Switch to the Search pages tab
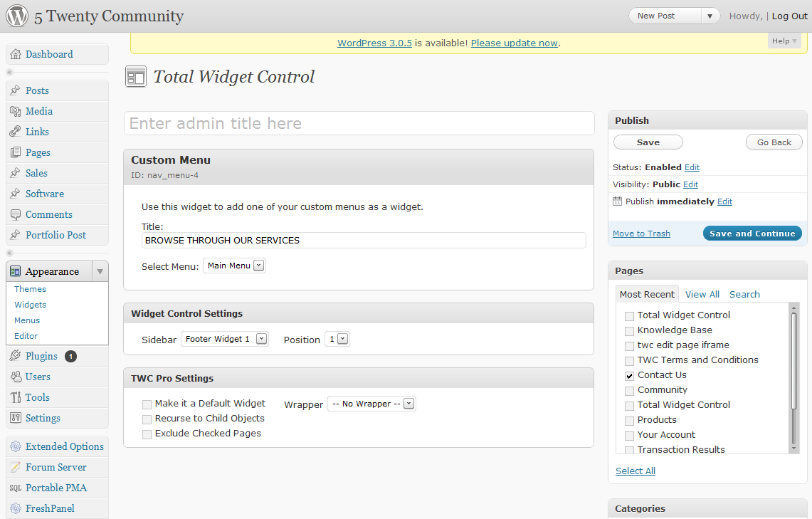Screen dimensions: 812x519 744,294
